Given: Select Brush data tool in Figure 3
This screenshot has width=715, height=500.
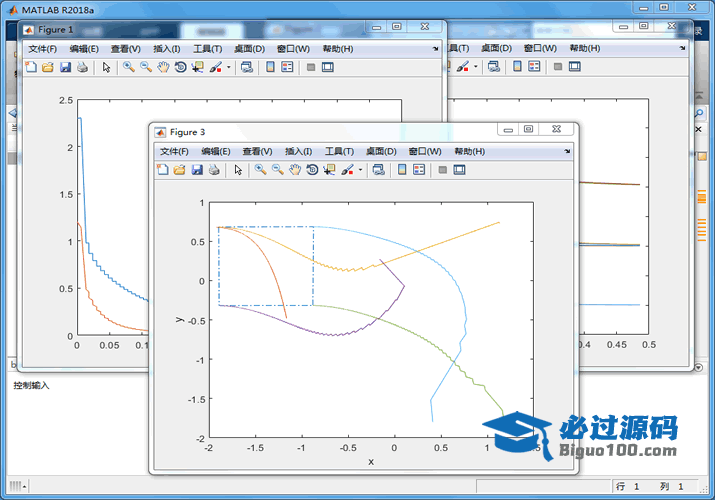Looking at the screenshot, I should point(347,170).
